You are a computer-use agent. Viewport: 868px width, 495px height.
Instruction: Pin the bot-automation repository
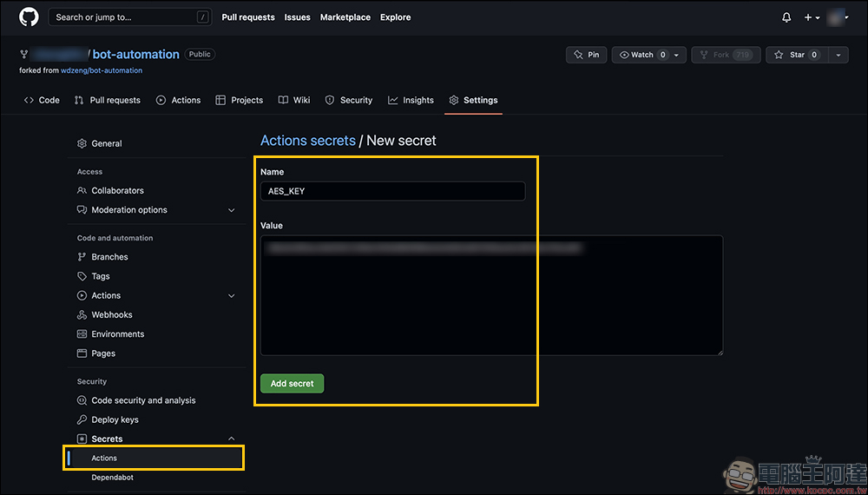click(587, 55)
